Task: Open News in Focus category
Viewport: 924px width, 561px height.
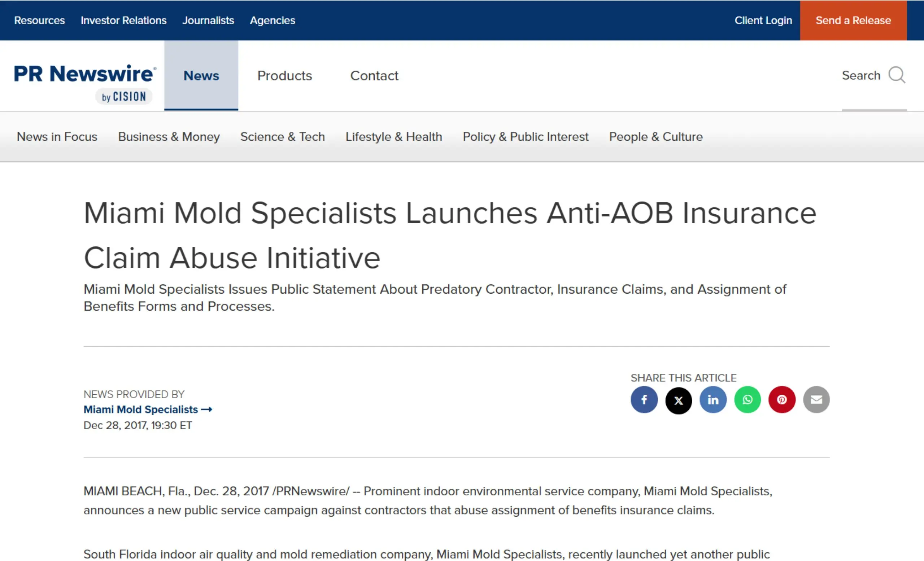Action: click(x=57, y=137)
